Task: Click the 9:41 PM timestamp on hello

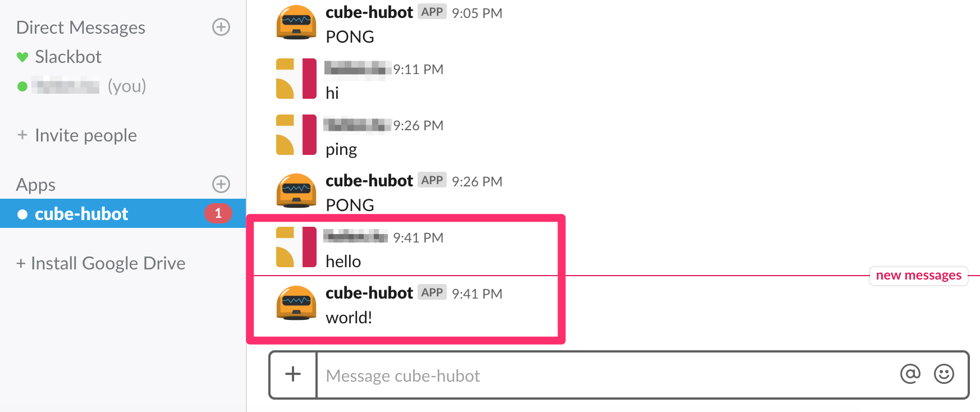Action: (418, 238)
